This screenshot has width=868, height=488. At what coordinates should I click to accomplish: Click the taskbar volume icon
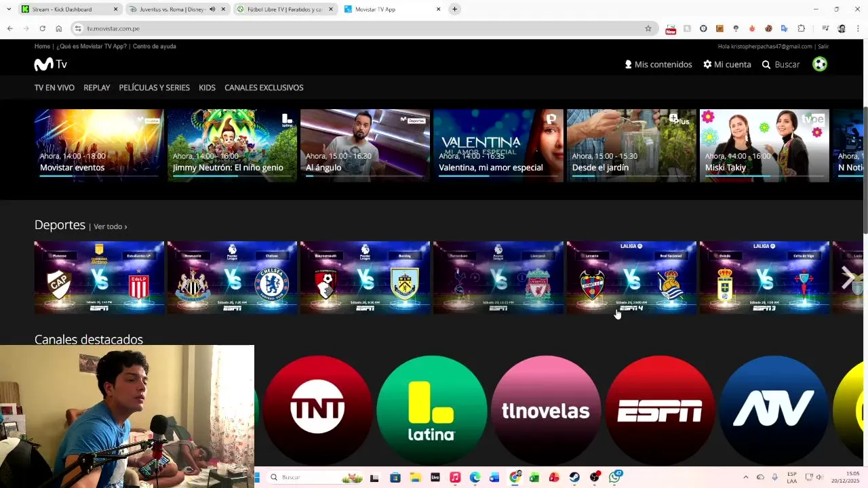[819, 478]
